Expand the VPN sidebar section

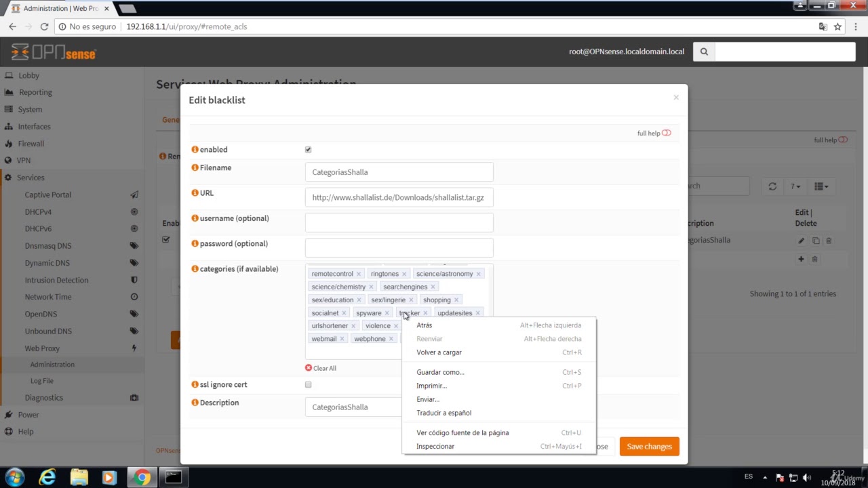[x=72, y=161]
